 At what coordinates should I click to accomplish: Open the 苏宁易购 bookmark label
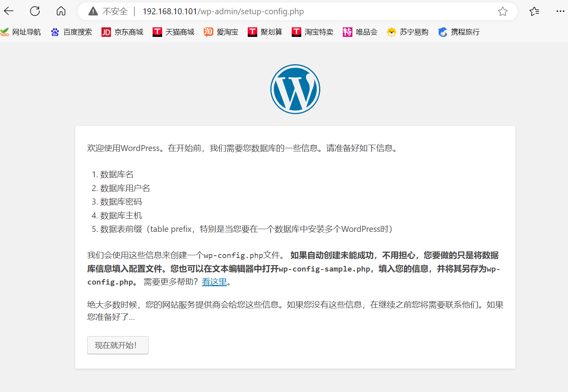click(414, 32)
